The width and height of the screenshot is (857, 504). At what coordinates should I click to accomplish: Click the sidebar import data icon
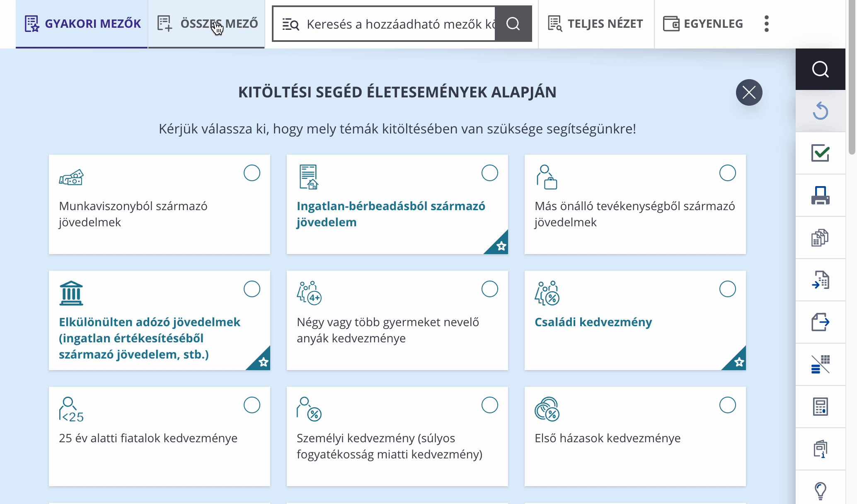[820, 280]
